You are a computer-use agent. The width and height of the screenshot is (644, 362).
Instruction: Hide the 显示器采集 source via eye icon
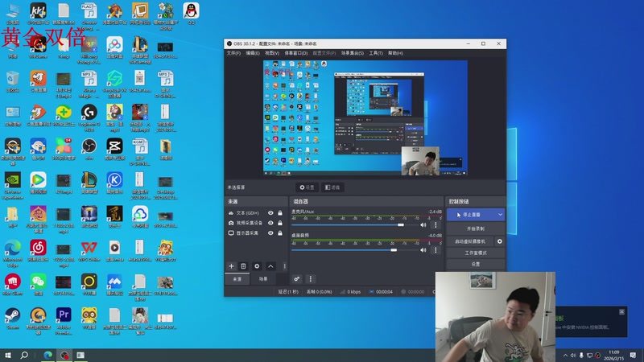[270, 232]
